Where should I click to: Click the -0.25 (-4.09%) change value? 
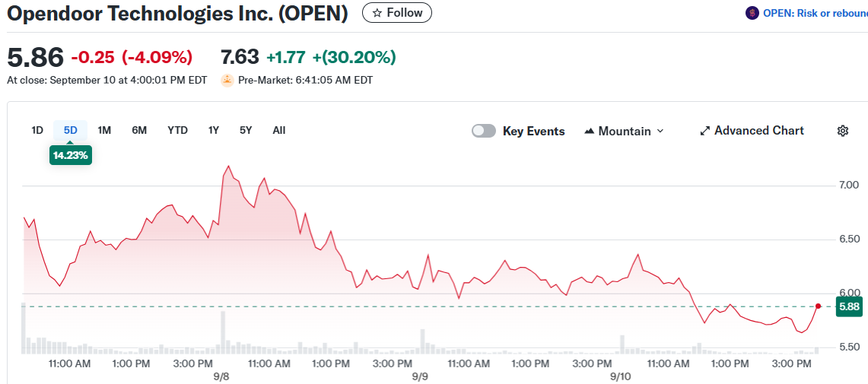pyautogui.click(x=132, y=57)
